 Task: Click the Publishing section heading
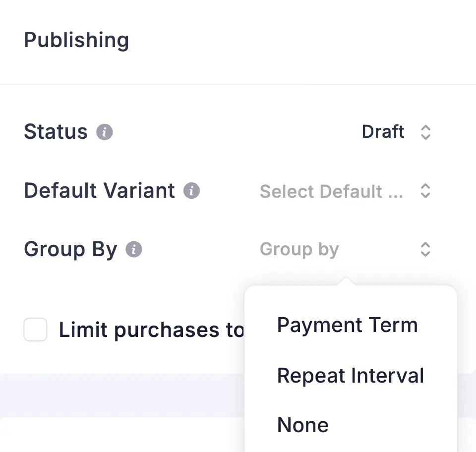click(x=76, y=40)
